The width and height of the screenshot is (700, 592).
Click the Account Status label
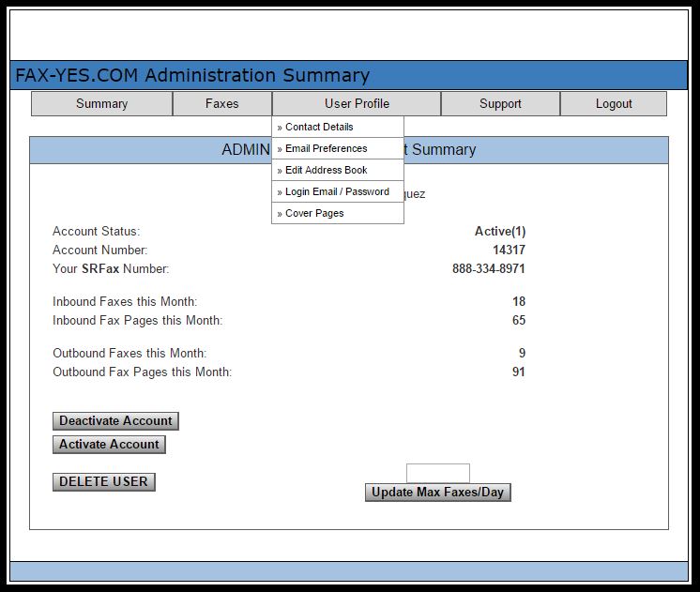click(x=97, y=231)
